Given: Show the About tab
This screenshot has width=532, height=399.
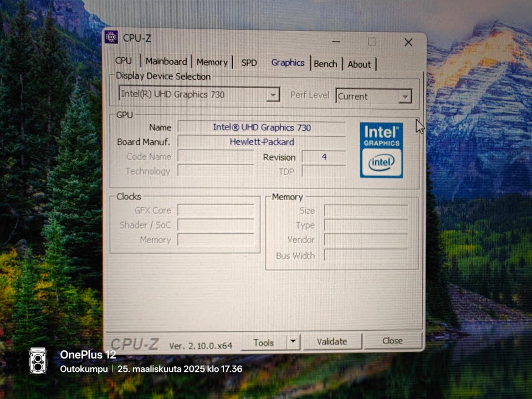Looking at the screenshot, I should point(359,64).
